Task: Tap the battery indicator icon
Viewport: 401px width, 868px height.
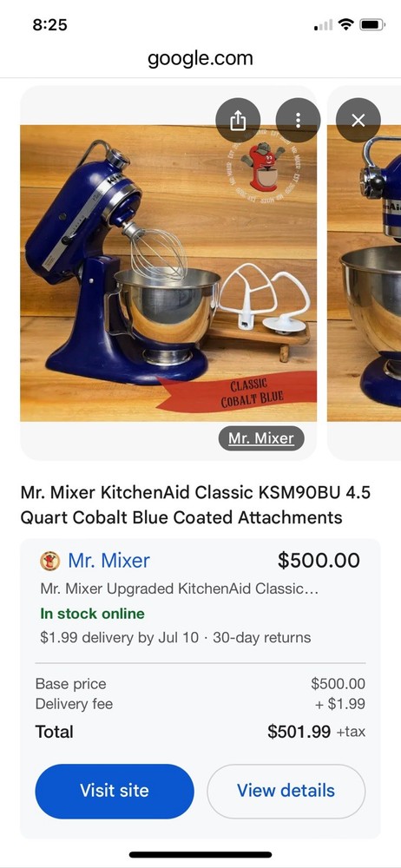Action: [372, 24]
